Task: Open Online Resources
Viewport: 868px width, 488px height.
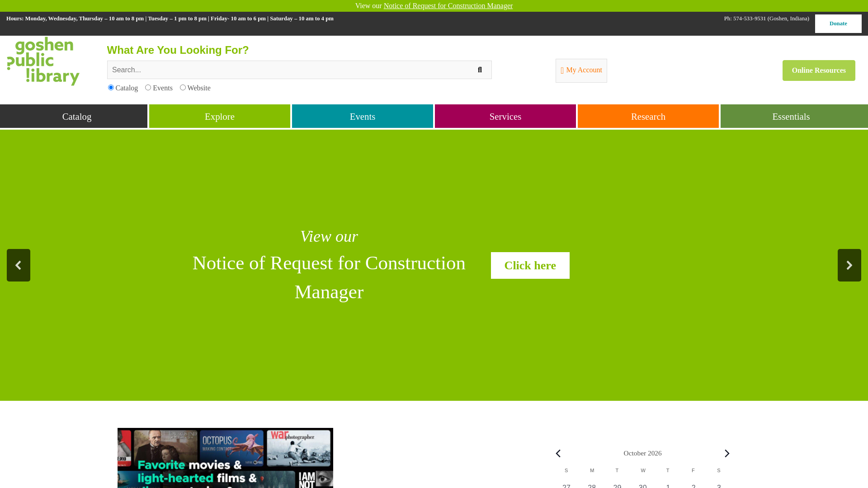Action: point(819,70)
